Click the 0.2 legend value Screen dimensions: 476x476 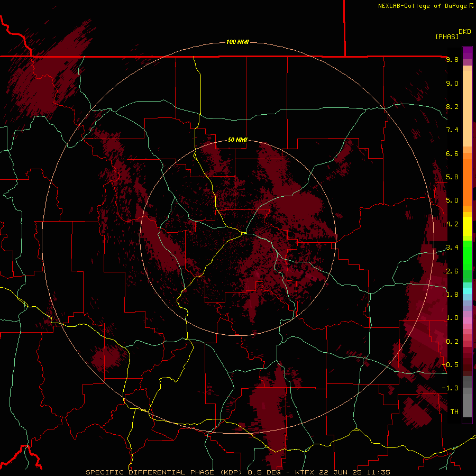[452, 342]
